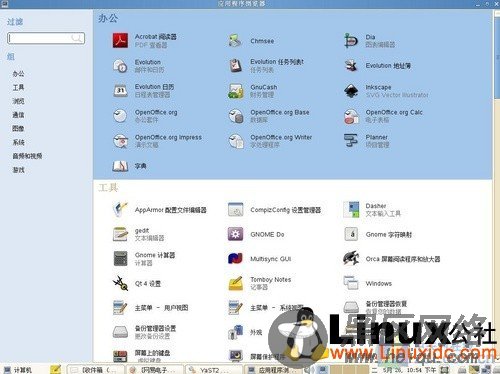Open OpenOffice.org Calc spreadsheet icon
500x374 pixels.
tap(351, 116)
